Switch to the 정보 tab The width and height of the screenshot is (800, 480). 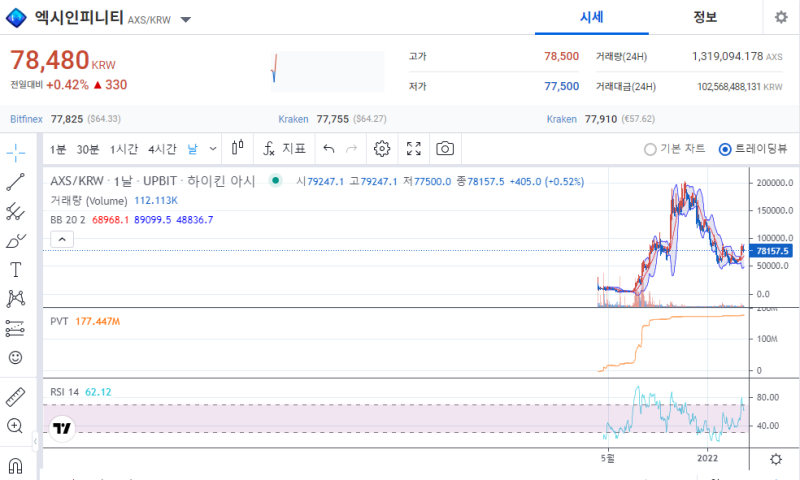pos(705,17)
